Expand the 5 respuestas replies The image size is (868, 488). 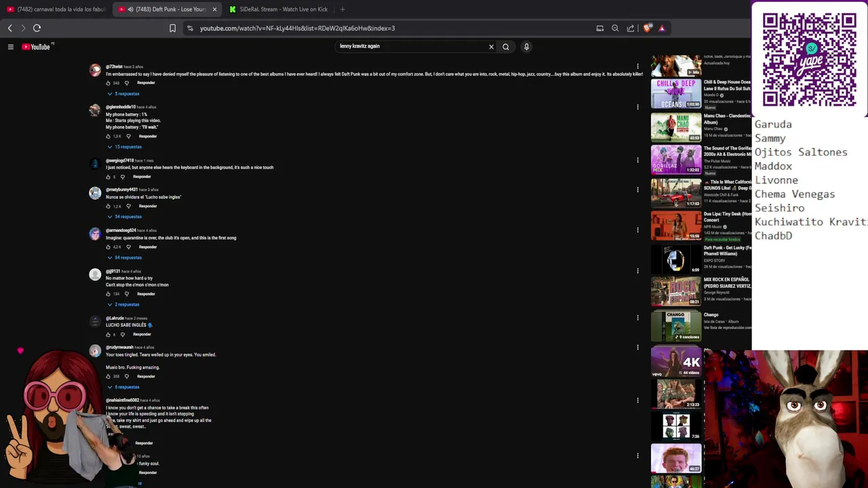click(123, 94)
